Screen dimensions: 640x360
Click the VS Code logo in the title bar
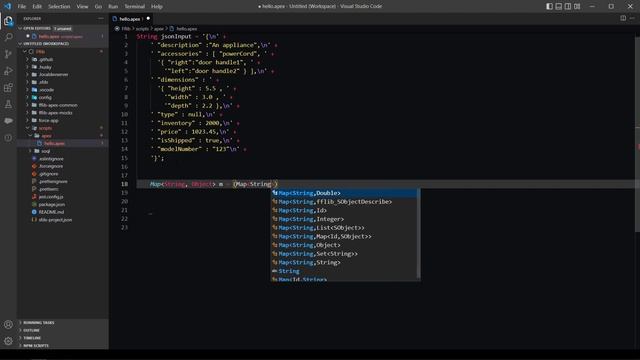tap(7, 6)
